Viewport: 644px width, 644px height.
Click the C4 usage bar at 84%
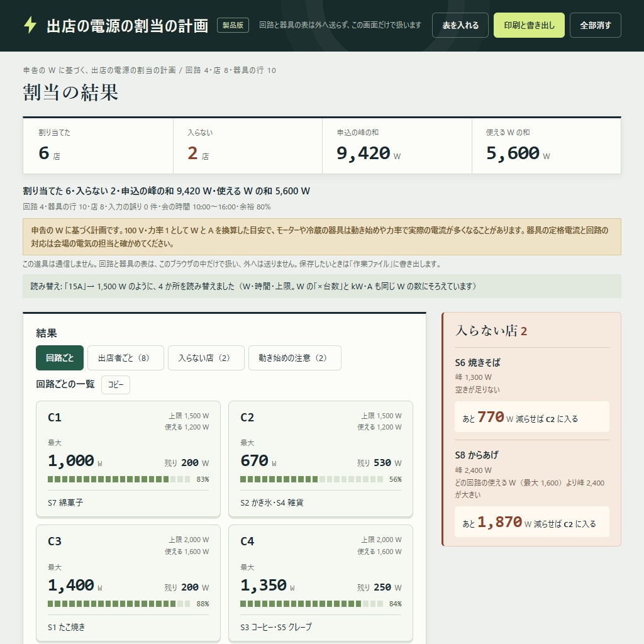[311, 604]
